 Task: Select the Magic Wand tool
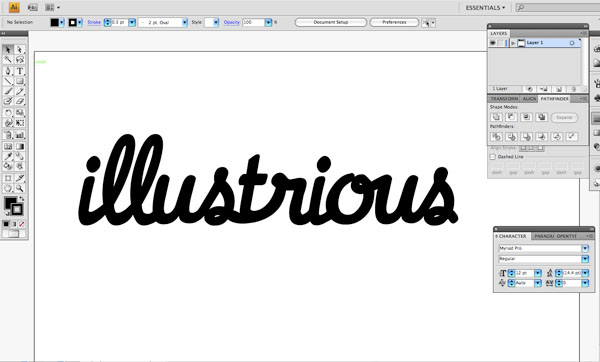[x=8, y=60]
